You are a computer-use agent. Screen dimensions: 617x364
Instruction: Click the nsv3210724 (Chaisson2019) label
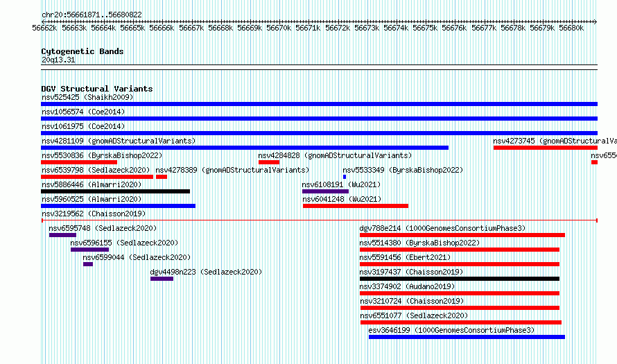[412, 301]
